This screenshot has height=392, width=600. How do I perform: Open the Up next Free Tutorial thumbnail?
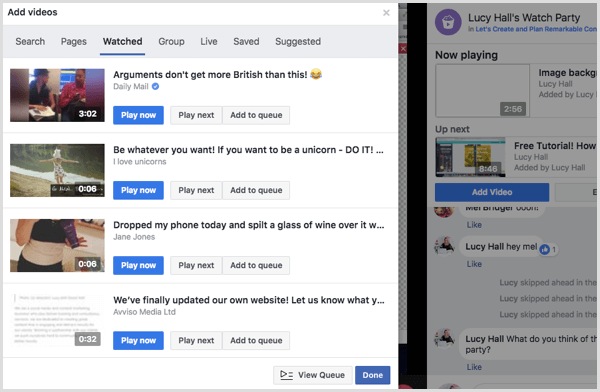[470, 157]
